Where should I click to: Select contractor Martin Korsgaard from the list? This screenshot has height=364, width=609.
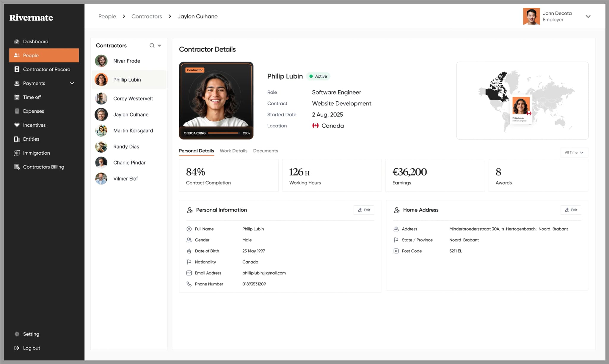tap(133, 131)
